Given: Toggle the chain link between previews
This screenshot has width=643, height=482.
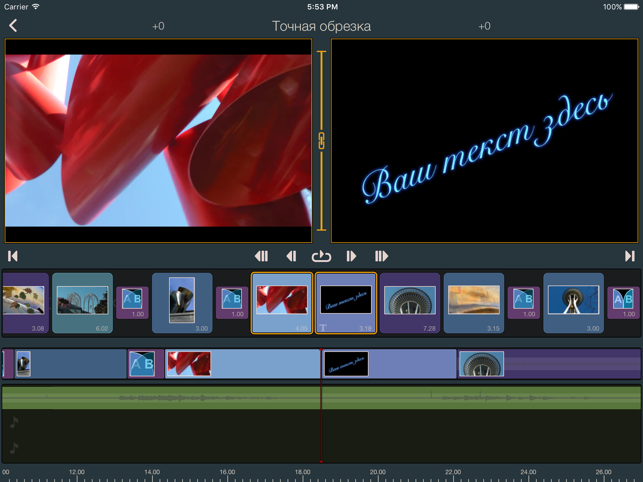Looking at the screenshot, I should [x=321, y=140].
